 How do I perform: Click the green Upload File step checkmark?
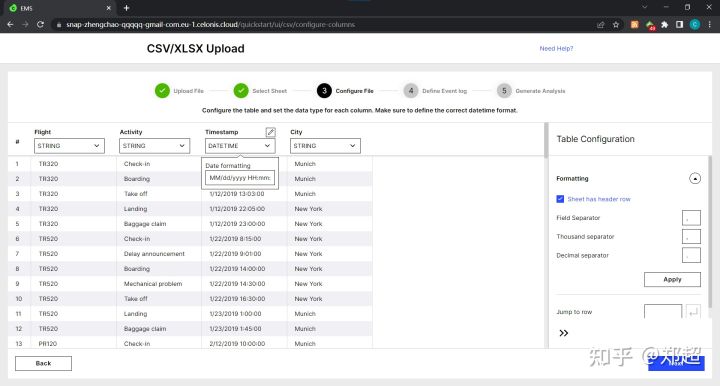[x=162, y=91]
